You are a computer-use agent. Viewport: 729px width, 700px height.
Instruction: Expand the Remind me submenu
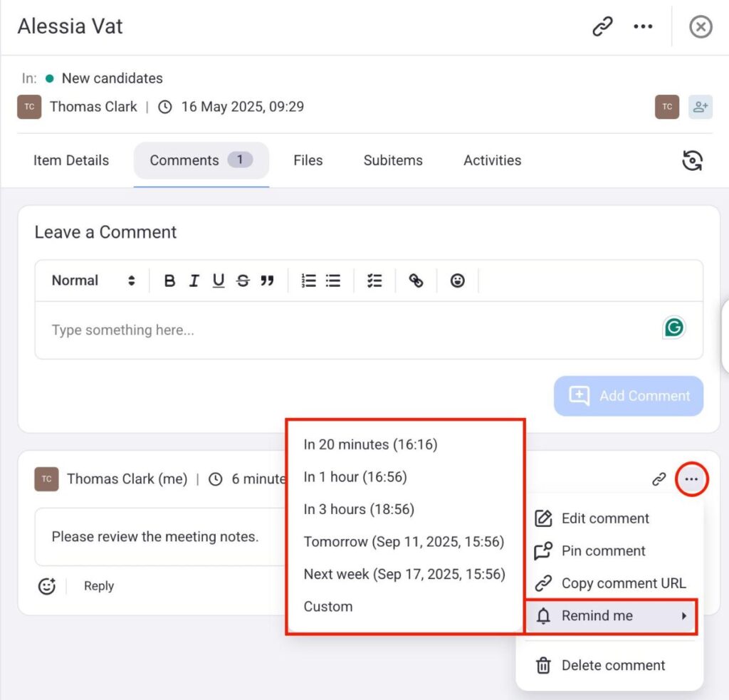[611, 616]
